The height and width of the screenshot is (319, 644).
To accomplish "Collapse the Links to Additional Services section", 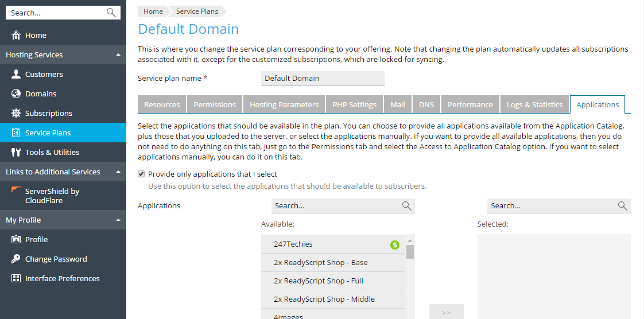I will [118, 172].
